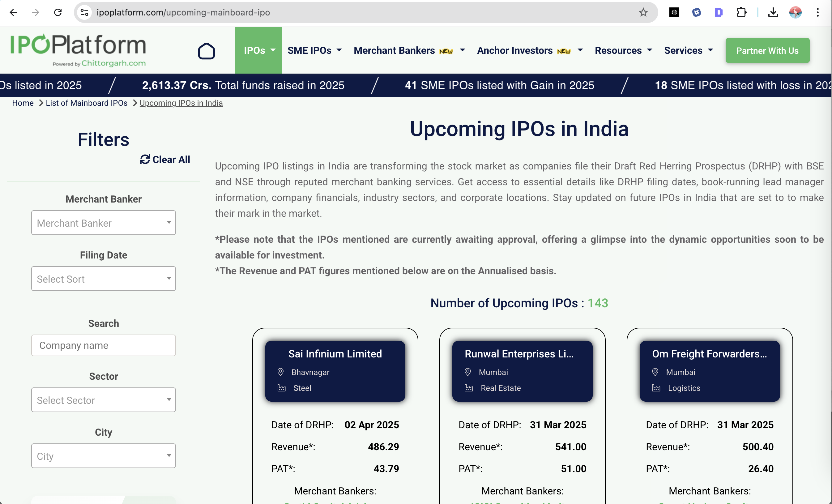The image size is (832, 504).
Task: Click Sai Infinium revenue value 486.29
Action: (384, 446)
